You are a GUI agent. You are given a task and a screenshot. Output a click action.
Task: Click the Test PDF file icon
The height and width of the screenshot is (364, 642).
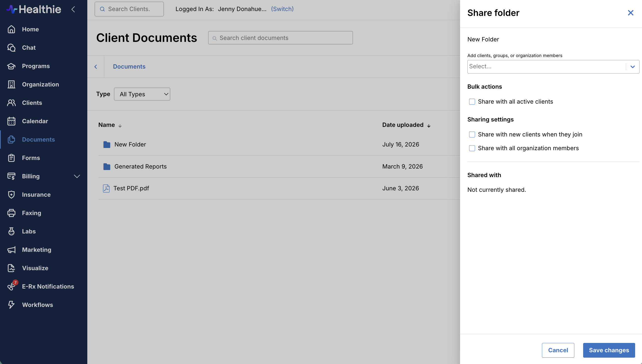(106, 188)
